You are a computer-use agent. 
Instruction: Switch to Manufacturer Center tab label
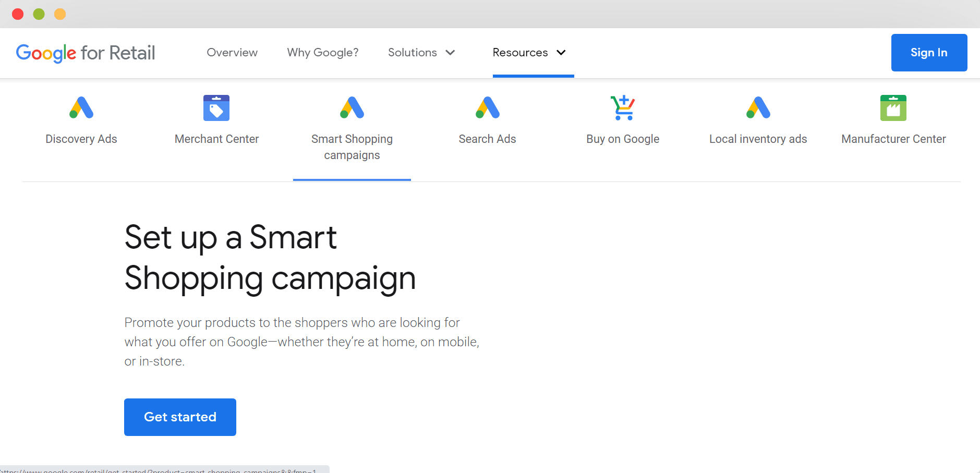pos(893,139)
